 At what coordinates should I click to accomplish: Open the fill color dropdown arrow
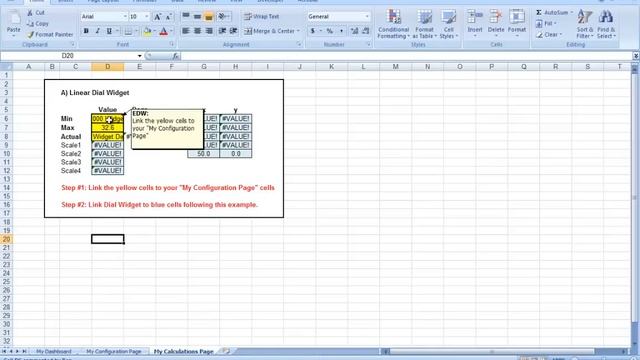pos(154,31)
